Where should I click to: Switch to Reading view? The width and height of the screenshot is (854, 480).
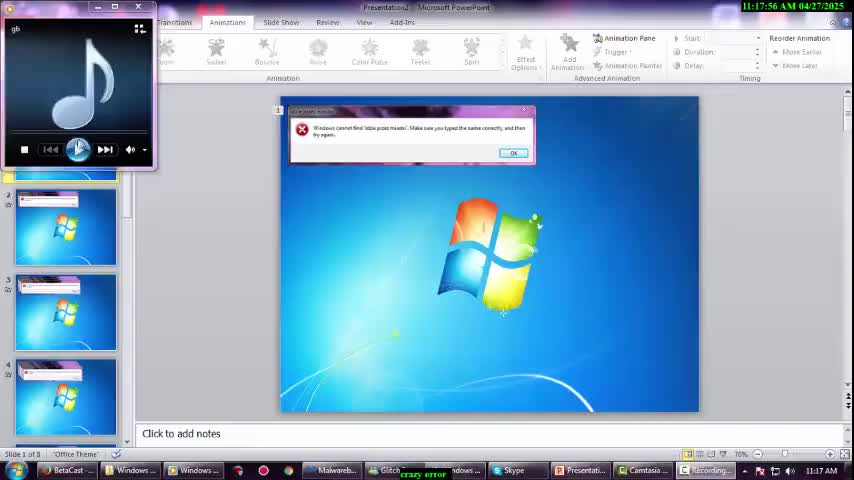pyautogui.click(x=711, y=454)
